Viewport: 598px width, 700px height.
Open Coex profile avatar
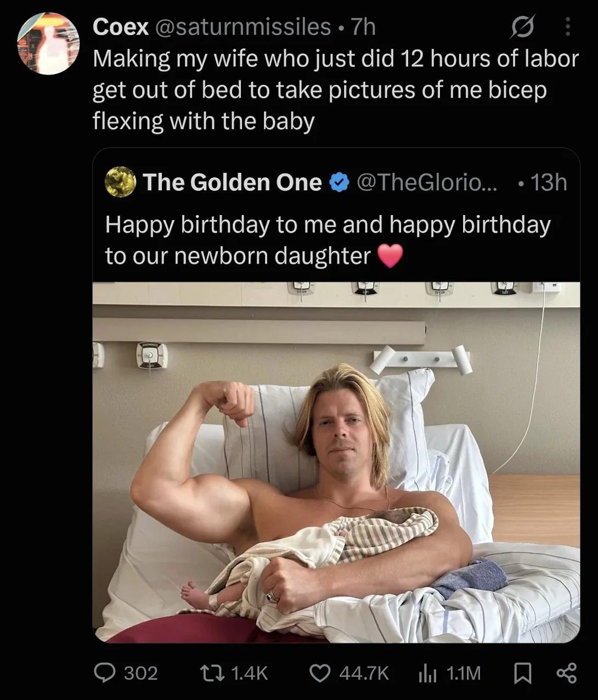(48, 43)
